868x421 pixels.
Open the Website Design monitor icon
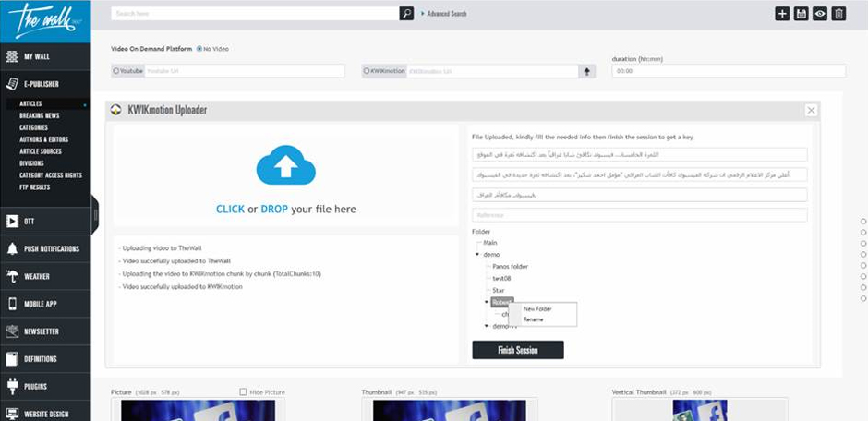[x=12, y=414]
